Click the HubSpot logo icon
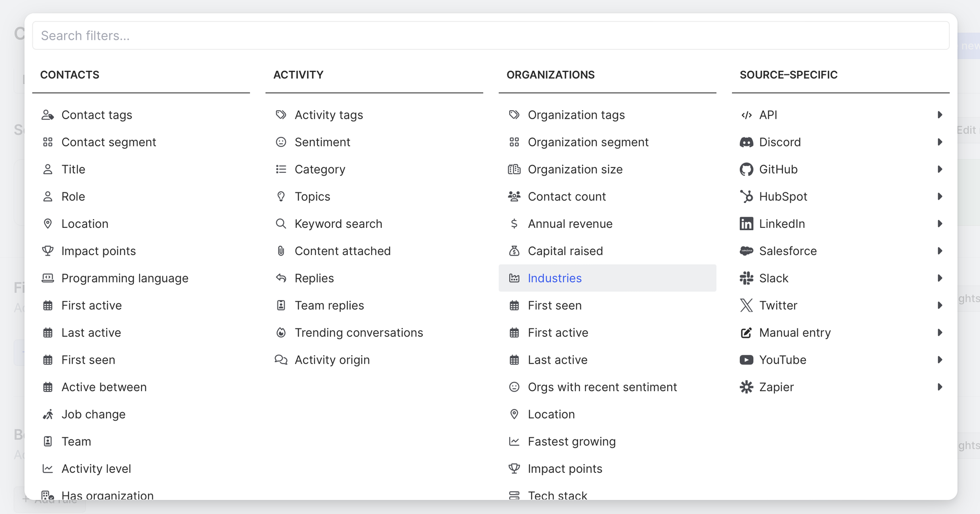Screen dimensions: 980x514 pos(746,197)
